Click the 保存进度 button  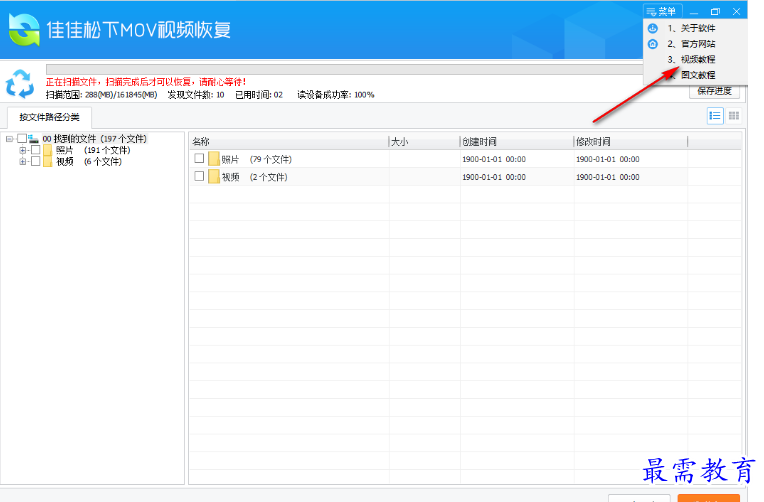click(715, 91)
